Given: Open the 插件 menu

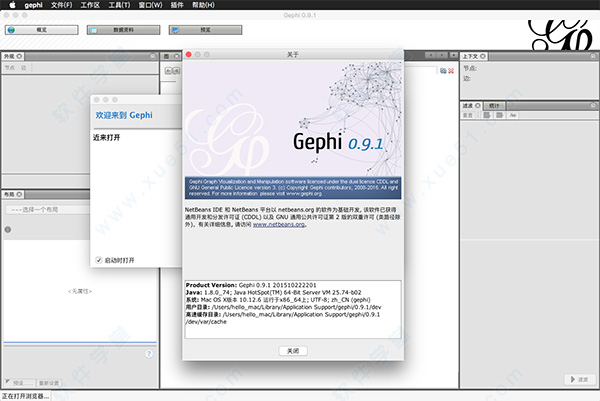Looking at the screenshot, I should coord(176,5).
